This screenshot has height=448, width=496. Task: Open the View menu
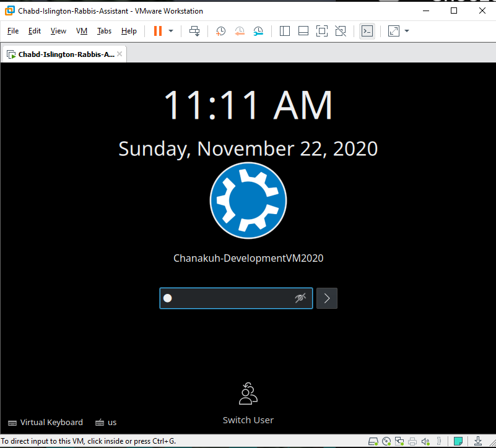[x=58, y=31]
